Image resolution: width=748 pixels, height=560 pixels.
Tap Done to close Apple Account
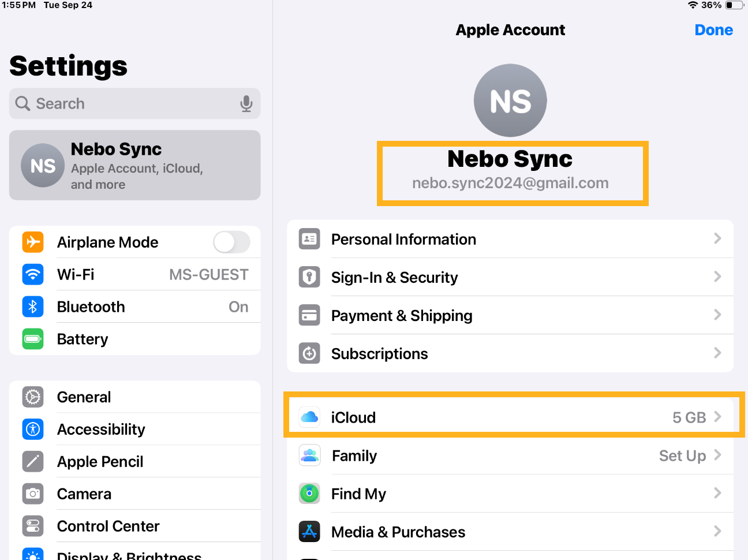click(x=713, y=30)
